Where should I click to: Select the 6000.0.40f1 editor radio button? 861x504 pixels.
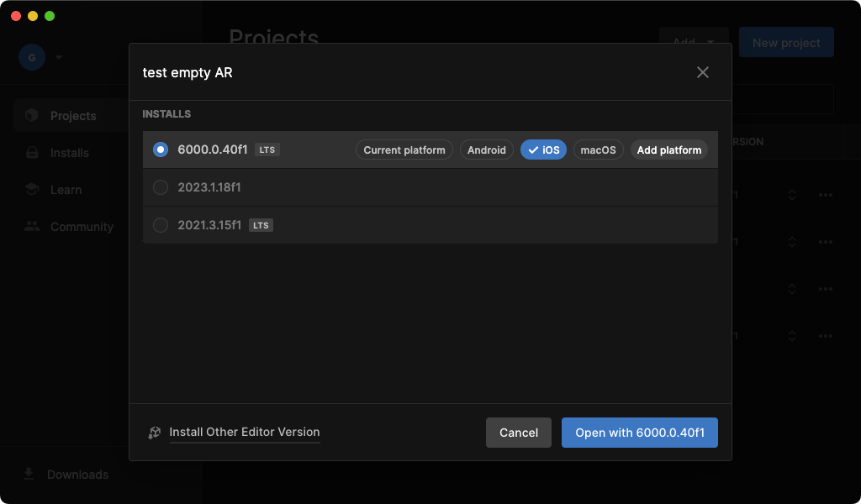161,150
